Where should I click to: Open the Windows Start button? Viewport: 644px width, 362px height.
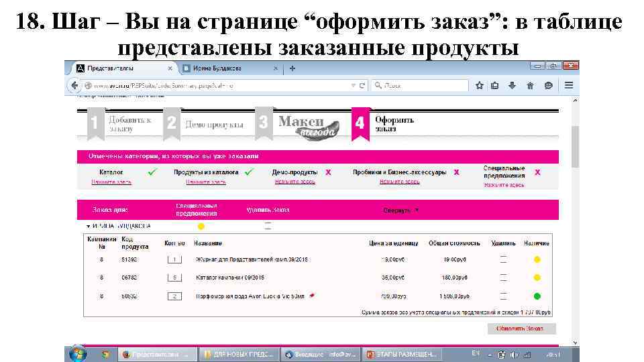tap(78, 354)
